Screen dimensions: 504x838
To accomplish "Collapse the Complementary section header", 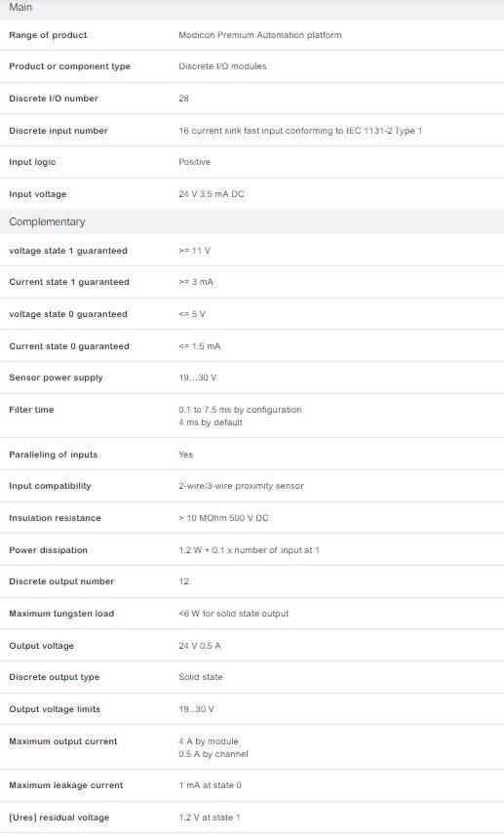I will 252,221.
